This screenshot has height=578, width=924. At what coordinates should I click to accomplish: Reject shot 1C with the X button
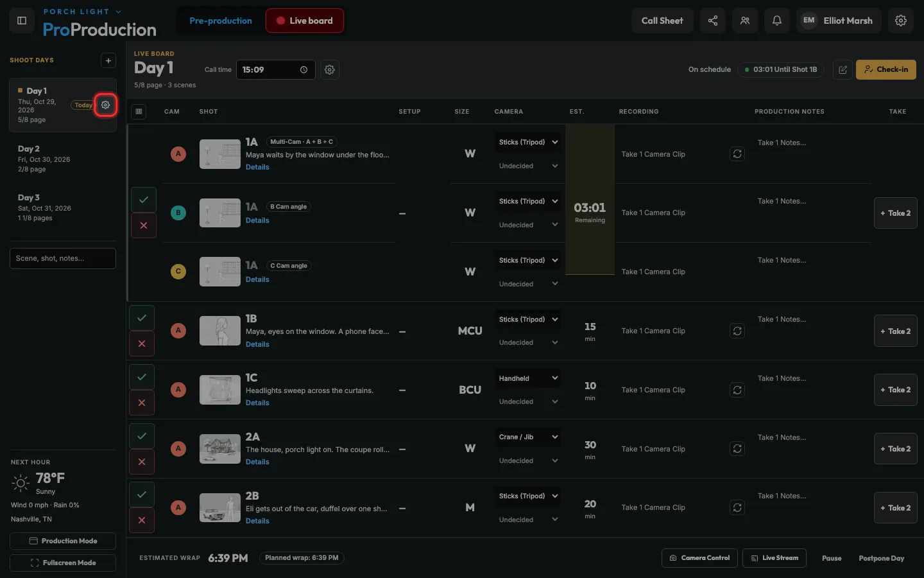pos(142,403)
